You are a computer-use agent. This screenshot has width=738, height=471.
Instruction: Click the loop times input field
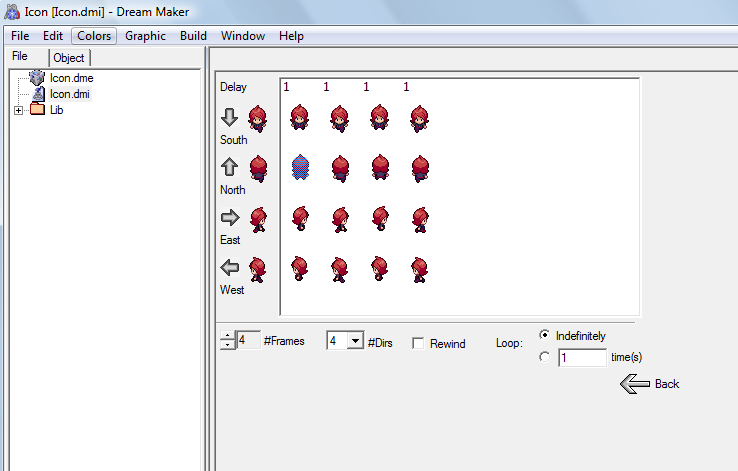coord(582,358)
